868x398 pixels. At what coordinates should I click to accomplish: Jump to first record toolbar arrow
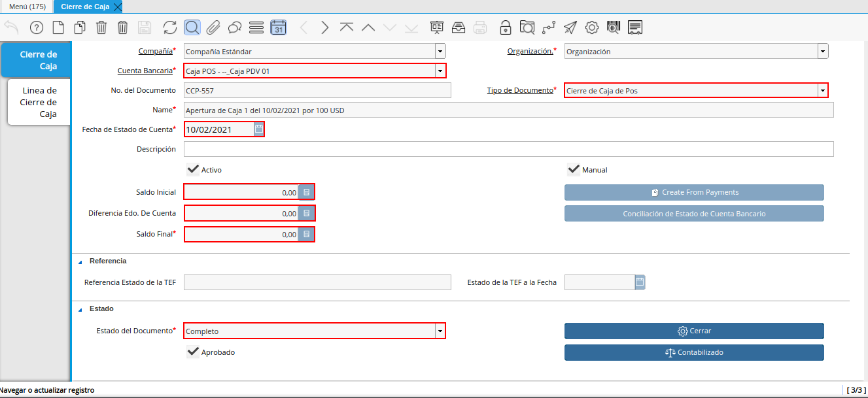click(347, 27)
